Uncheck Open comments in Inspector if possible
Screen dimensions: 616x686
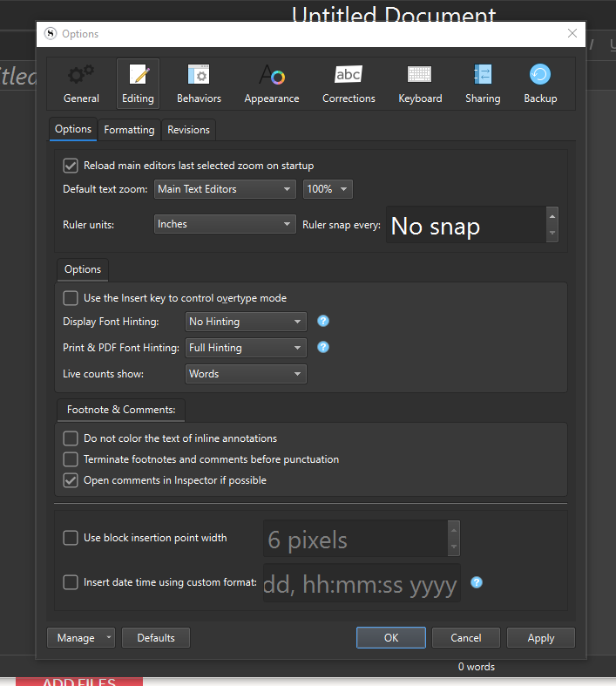click(71, 480)
